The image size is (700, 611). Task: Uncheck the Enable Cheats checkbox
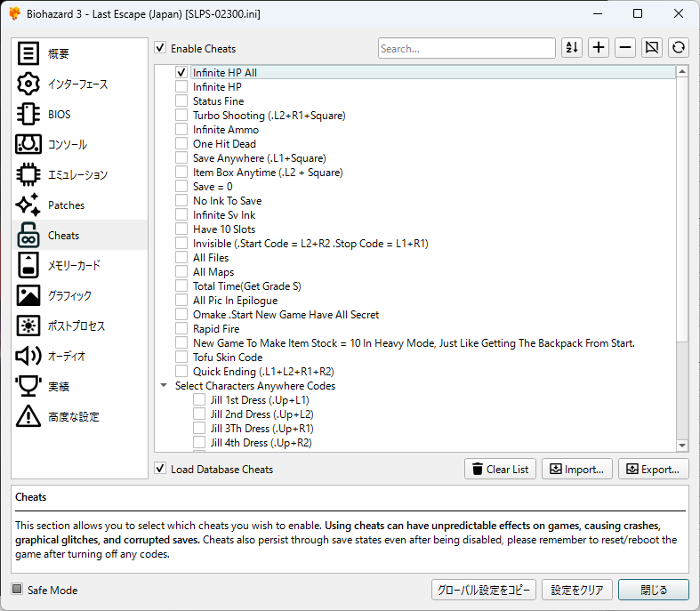160,49
